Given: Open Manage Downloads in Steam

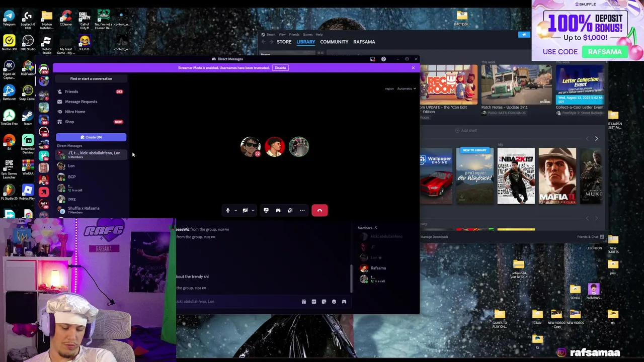Looking at the screenshot, I should pyautogui.click(x=434, y=237).
